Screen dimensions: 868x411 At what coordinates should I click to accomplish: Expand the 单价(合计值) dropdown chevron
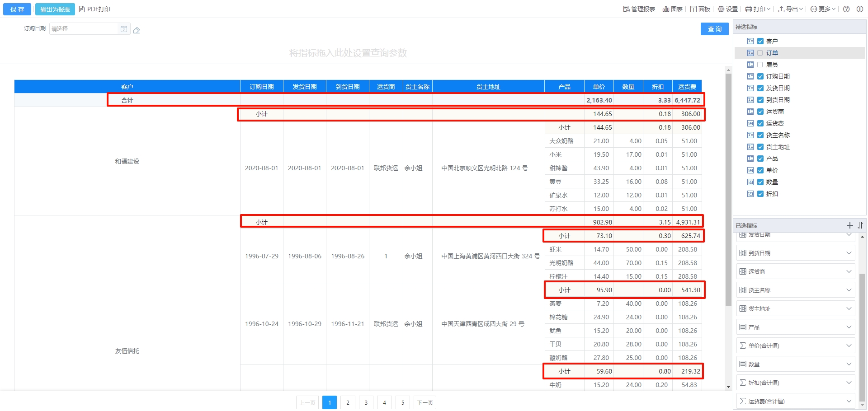click(x=849, y=346)
